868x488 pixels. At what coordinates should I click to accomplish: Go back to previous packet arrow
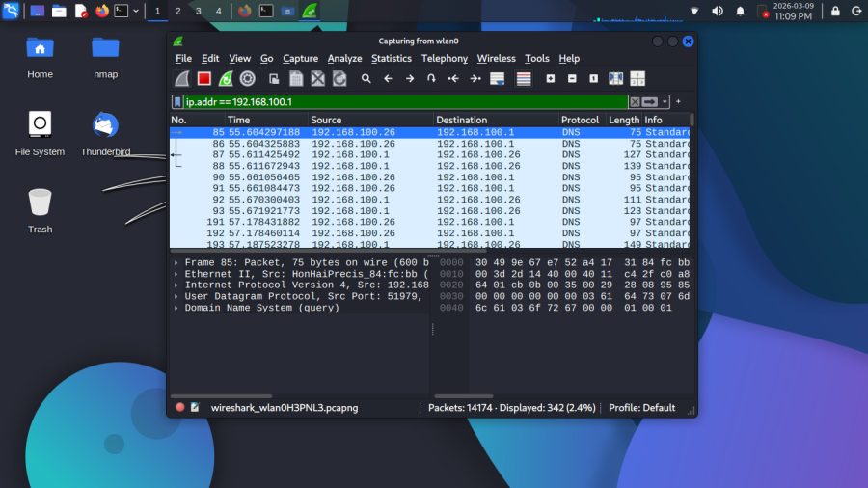tap(388, 79)
